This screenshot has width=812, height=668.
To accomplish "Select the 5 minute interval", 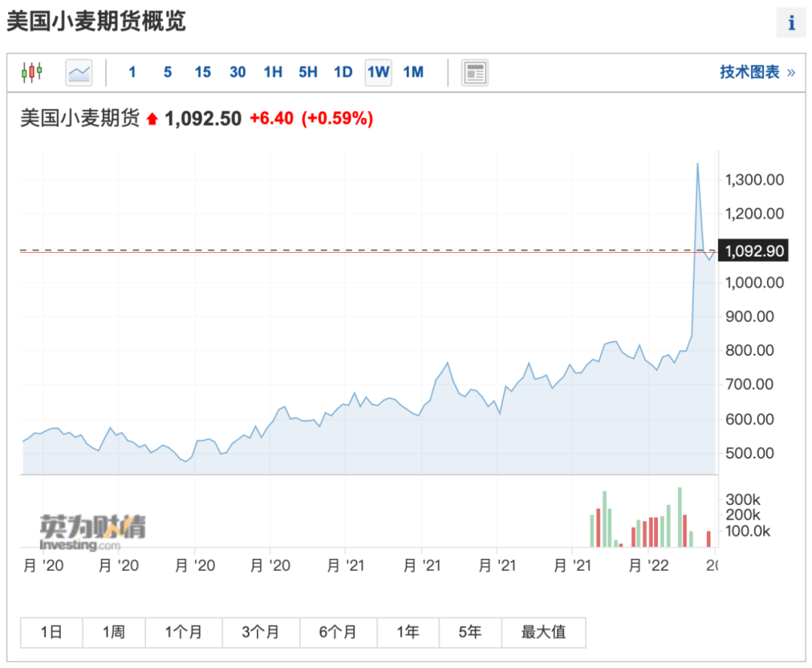I will 167,72.
